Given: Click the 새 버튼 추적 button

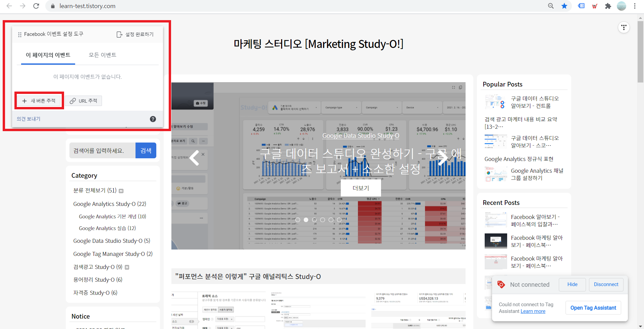Looking at the screenshot, I should [x=39, y=101].
